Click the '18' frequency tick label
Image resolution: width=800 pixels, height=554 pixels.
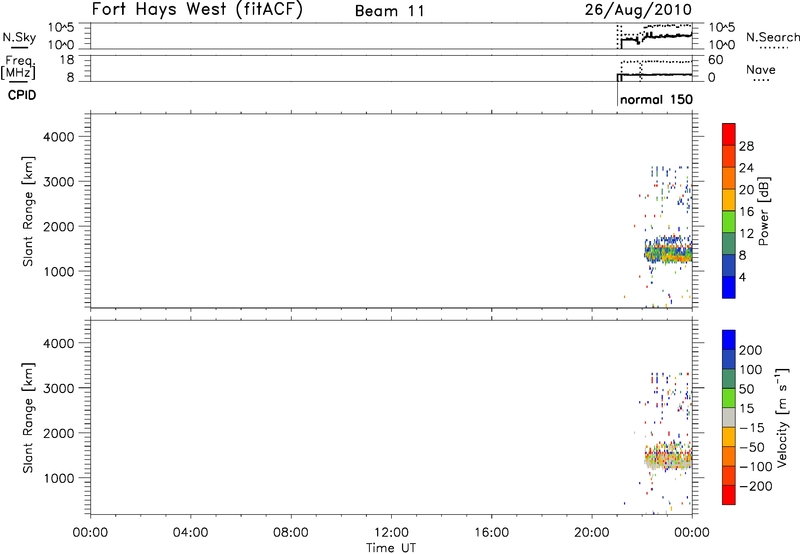pos(67,60)
